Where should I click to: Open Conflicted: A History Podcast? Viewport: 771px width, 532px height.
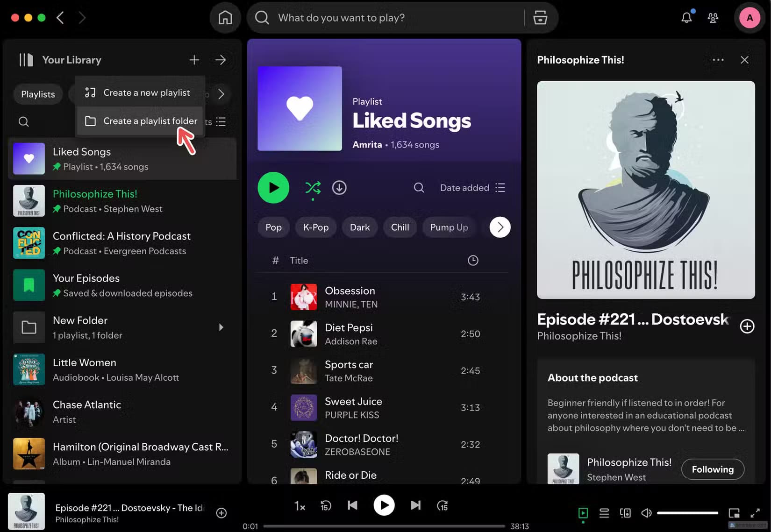(x=122, y=243)
